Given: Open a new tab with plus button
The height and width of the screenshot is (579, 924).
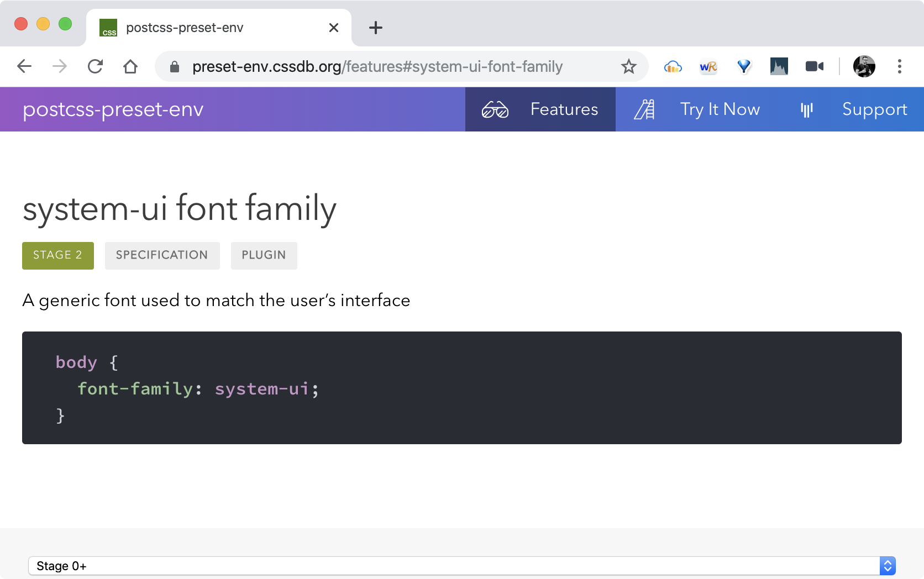Looking at the screenshot, I should [376, 28].
